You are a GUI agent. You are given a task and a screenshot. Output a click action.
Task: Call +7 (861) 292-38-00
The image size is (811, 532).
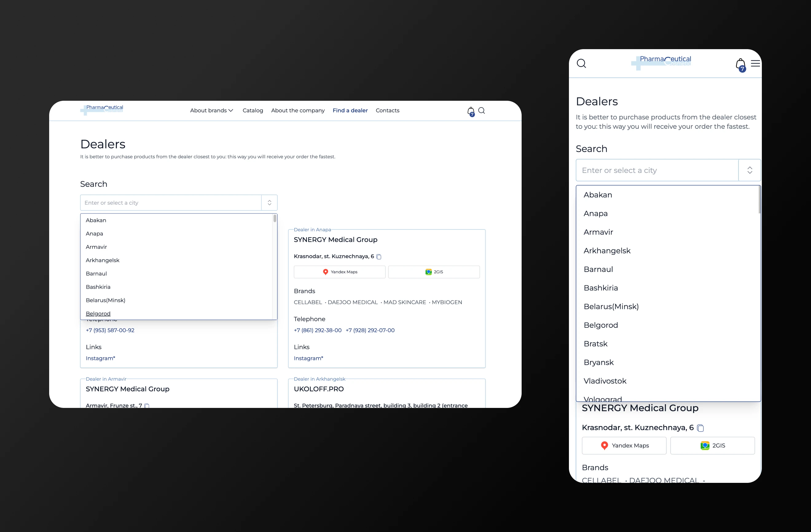[x=318, y=330]
